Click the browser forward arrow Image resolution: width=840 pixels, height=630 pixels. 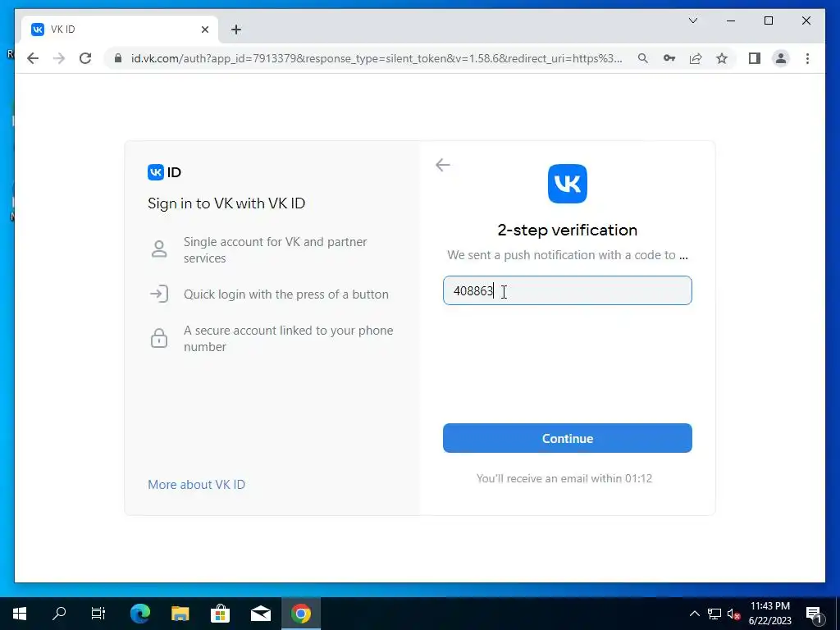[59, 58]
